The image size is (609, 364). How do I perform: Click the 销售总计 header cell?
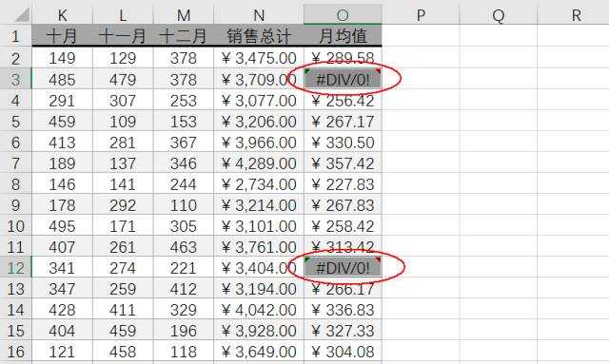point(259,36)
